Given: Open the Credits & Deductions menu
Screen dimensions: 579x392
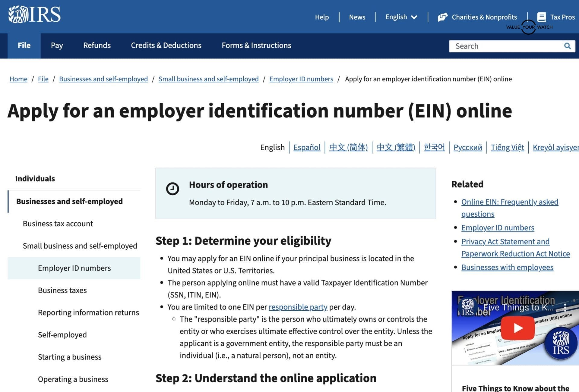Looking at the screenshot, I should [166, 45].
